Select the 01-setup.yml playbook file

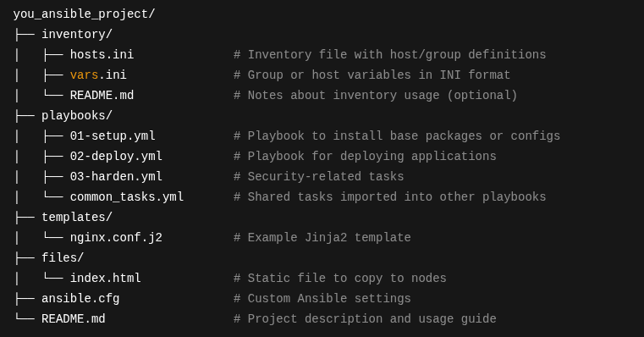click(x=113, y=136)
